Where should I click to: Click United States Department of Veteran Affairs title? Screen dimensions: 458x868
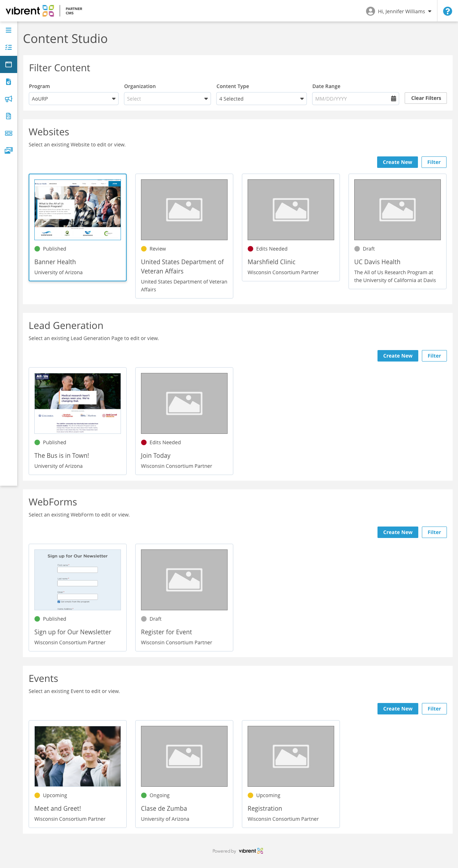point(182,267)
